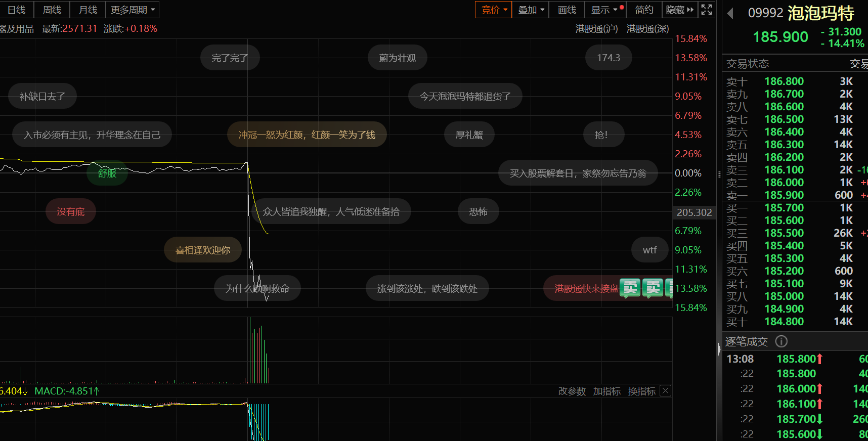Expand the 更多周期 period dropdown
Viewport: 868px width, 441px height.
133,10
